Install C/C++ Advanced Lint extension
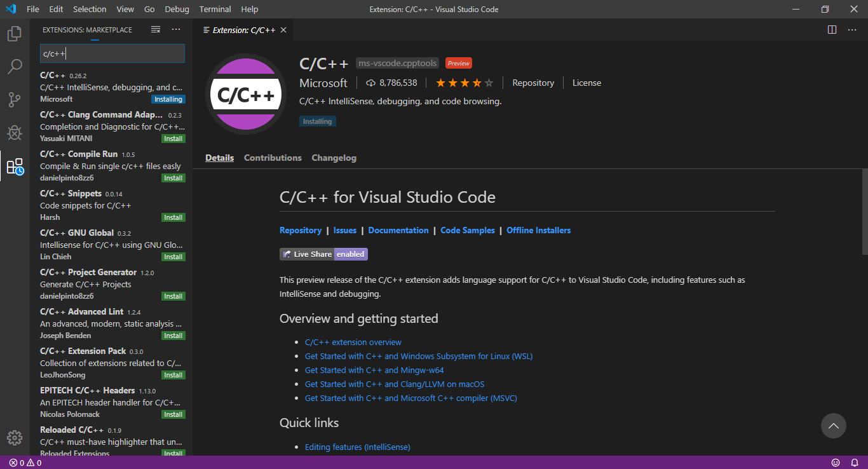868x469 pixels. [x=173, y=336]
